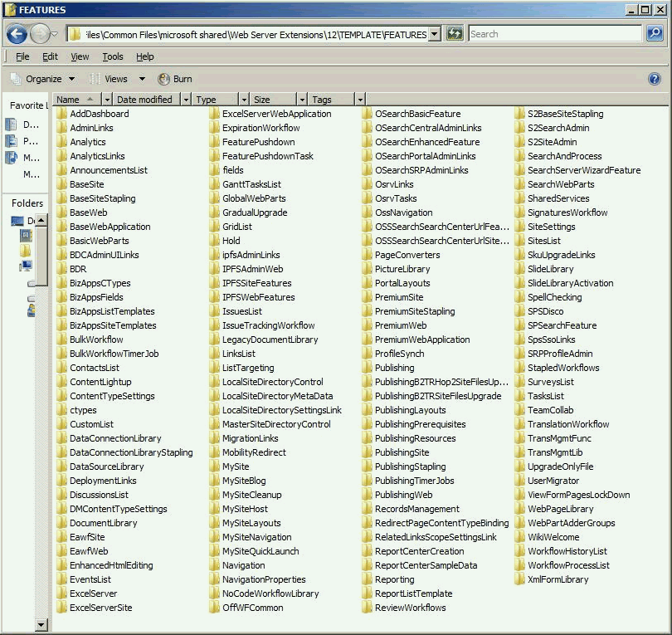This screenshot has height=635, width=672.
Task: Select the DocumentLibrary folder name
Action: (103, 523)
